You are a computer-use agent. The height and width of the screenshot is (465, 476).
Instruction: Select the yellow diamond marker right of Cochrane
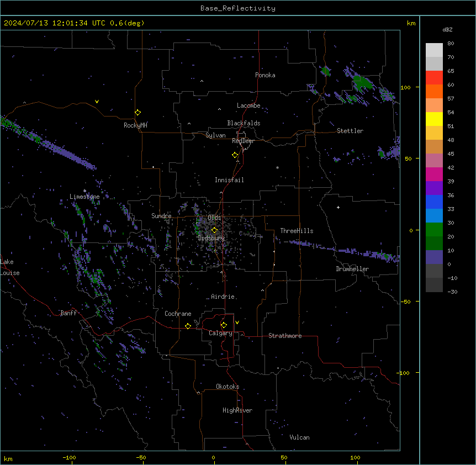(x=188, y=326)
